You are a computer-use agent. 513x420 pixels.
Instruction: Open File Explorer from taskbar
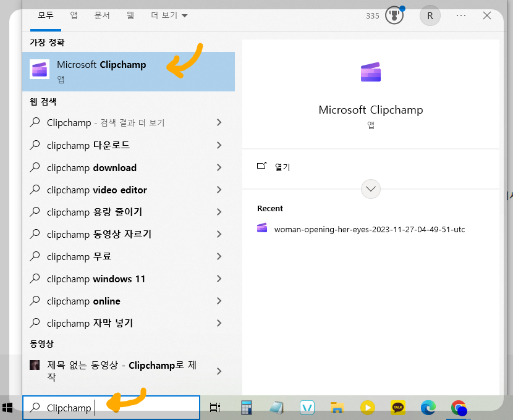[337, 408]
